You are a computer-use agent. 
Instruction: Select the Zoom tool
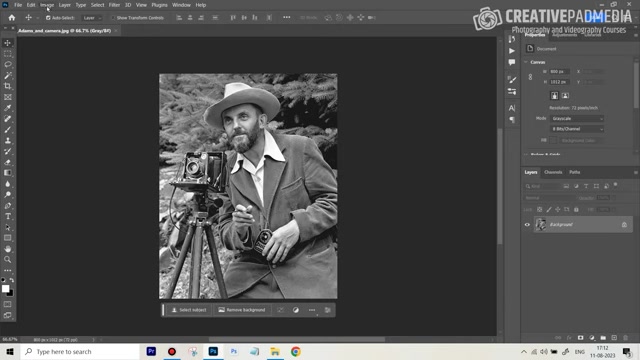[x=8, y=260]
